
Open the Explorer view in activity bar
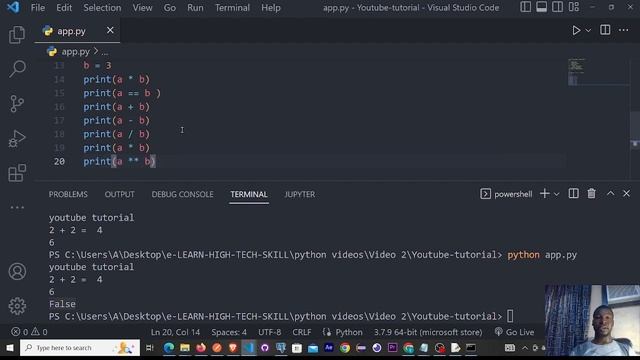(x=17, y=34)
